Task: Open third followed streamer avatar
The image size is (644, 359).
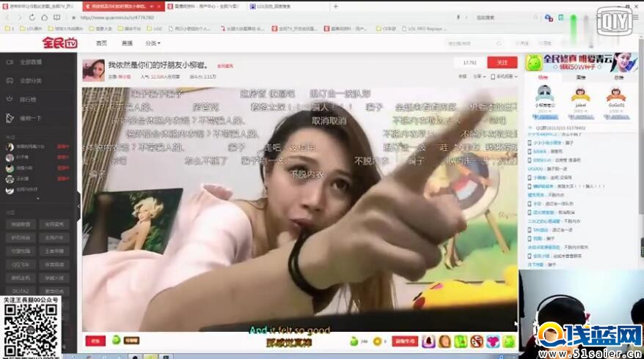Action: [x=10, y=169]
